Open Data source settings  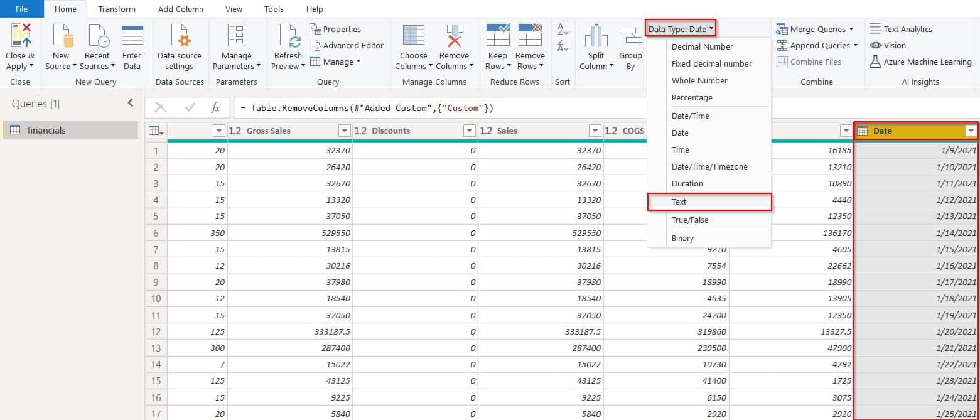[x=180, y=45]
